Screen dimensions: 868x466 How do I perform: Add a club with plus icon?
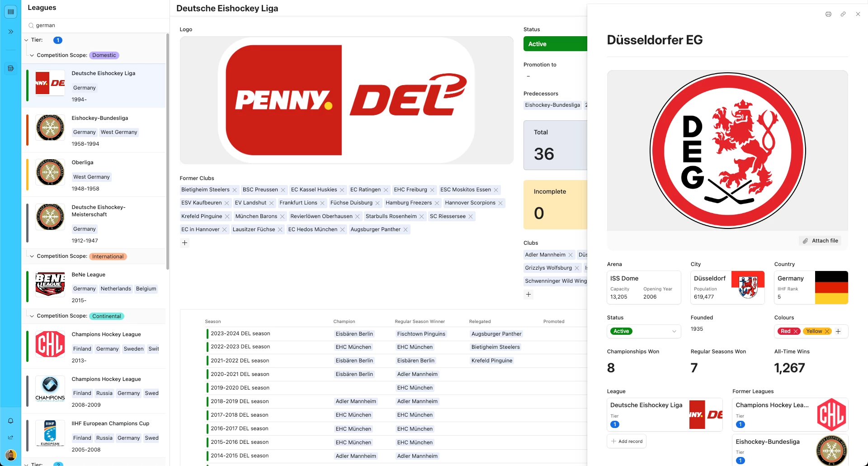point(528,295)
